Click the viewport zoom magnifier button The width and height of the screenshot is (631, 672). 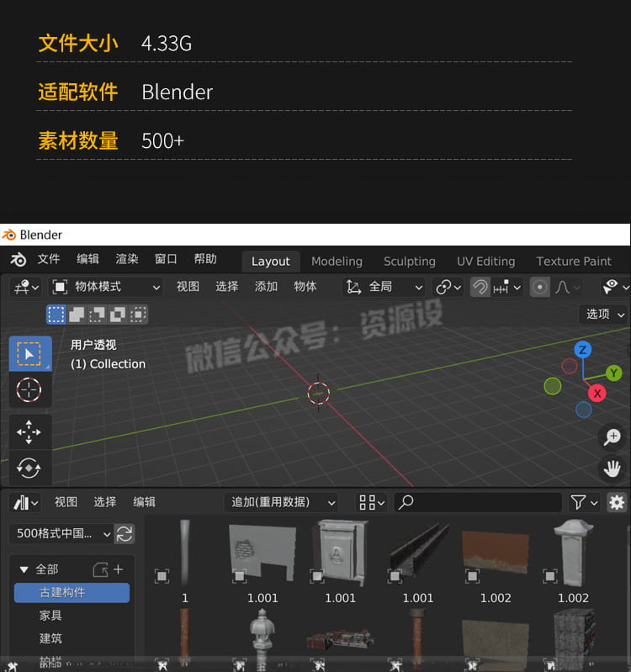(612, 437)
